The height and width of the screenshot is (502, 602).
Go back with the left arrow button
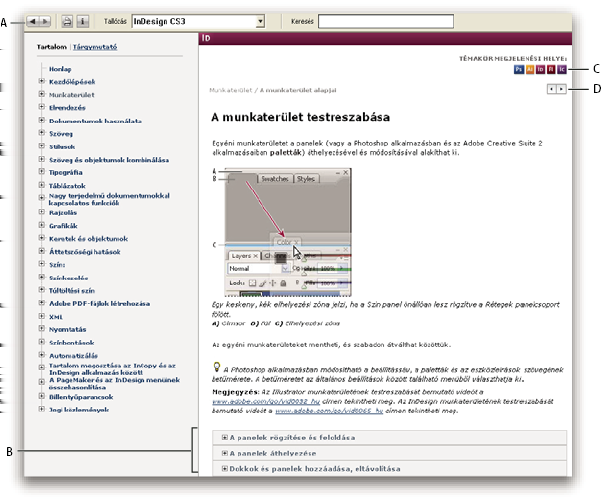pos(33,21)
